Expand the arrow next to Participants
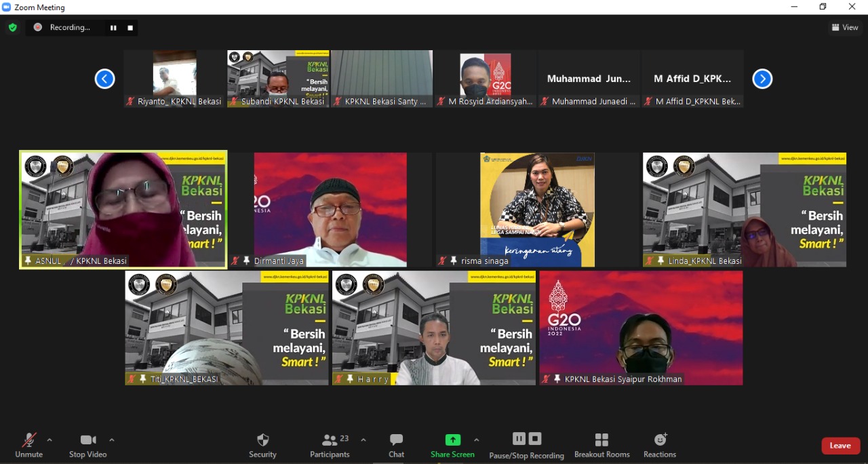 click(x=363, y=440)
